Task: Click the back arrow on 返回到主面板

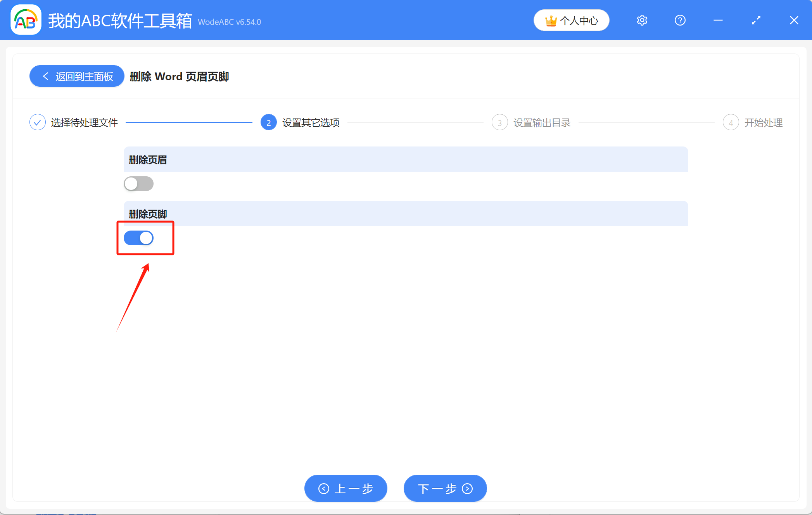Action: (x=45, y=76)
